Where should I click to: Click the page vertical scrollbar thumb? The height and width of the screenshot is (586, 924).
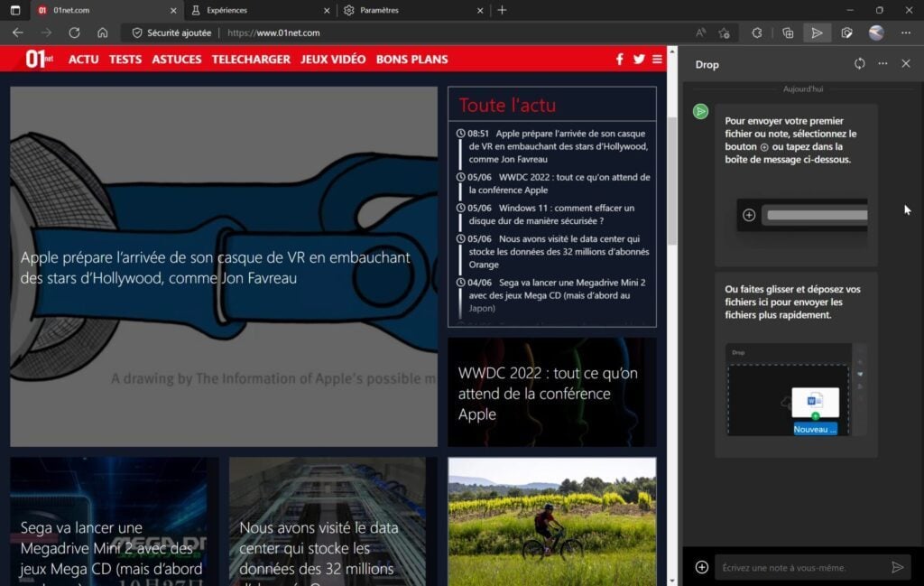pyautogui.click(x=671, y=181)
